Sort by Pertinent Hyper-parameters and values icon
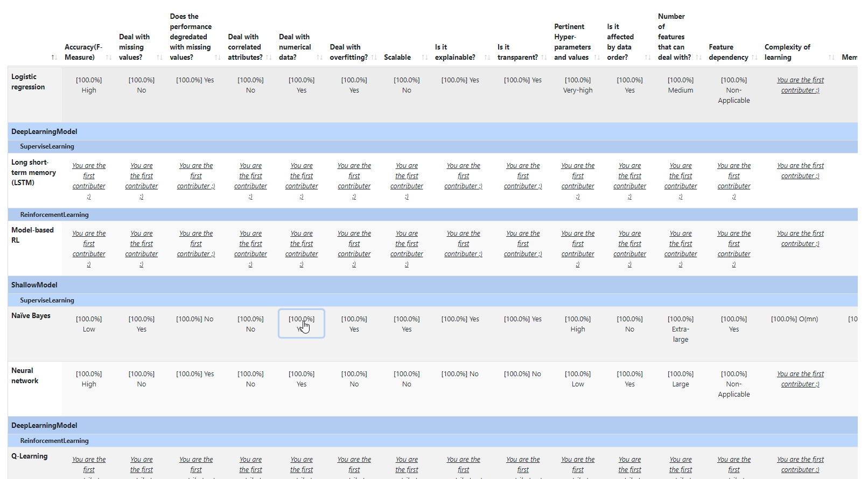Viewport: 868px width, 479px height. (x=597, y=58)
